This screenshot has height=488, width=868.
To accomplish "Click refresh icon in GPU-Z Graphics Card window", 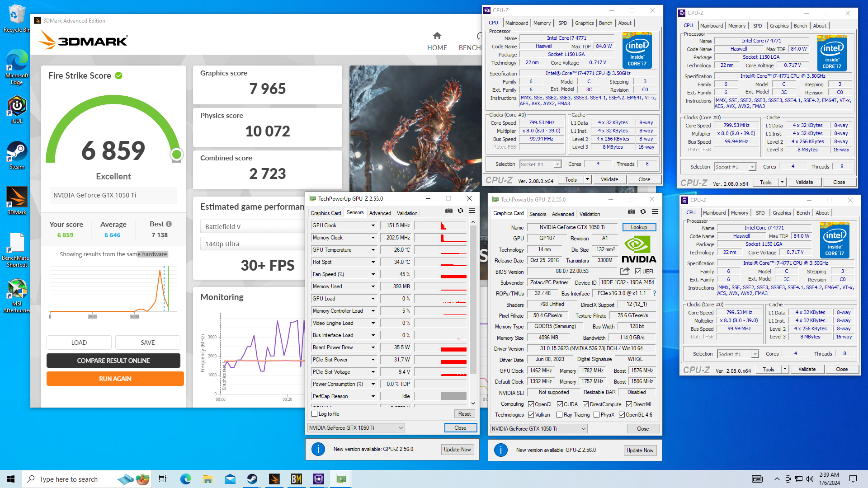I will [x=643, y=212].
